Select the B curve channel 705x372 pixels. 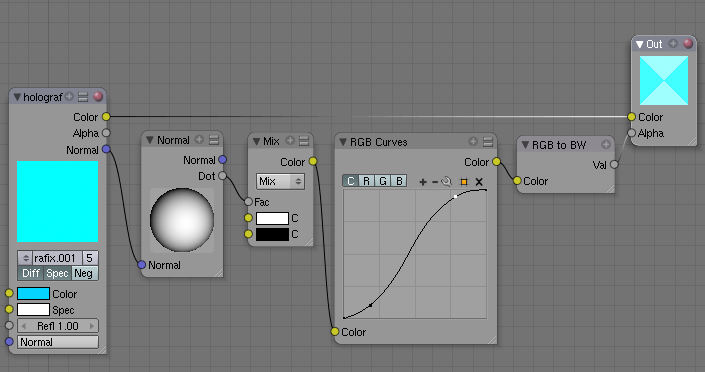pos(399,181)
